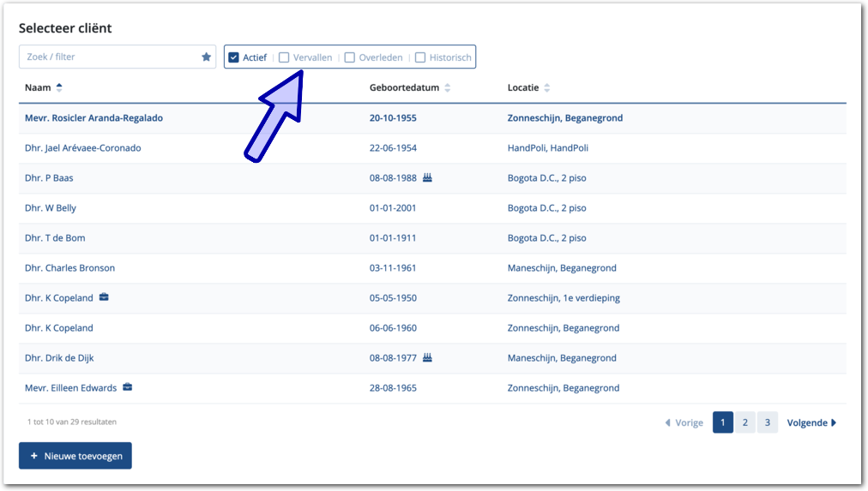Click birthday cake icon next to 08-08-1988
The image size is (868, 491).
pos(427,178)
